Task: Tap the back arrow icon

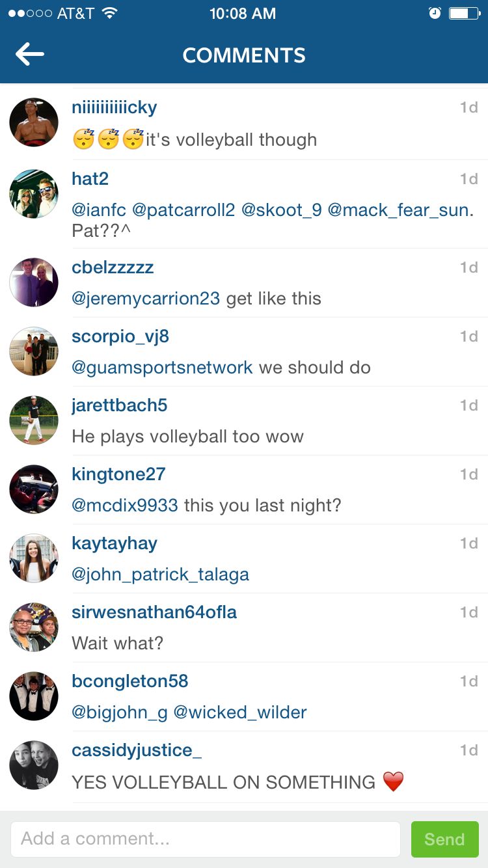Action: pyautogui.click(x=30, y=55)
